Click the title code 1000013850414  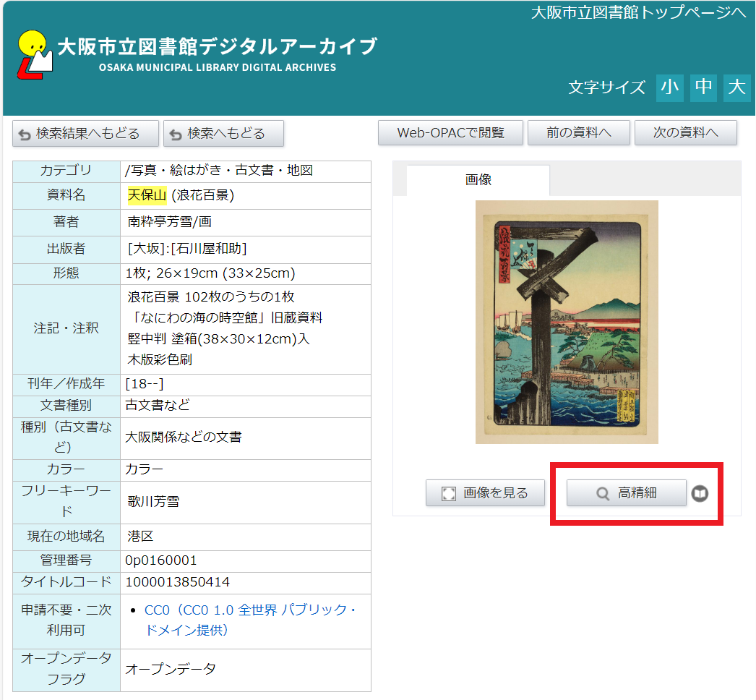[x=177, y=582]
